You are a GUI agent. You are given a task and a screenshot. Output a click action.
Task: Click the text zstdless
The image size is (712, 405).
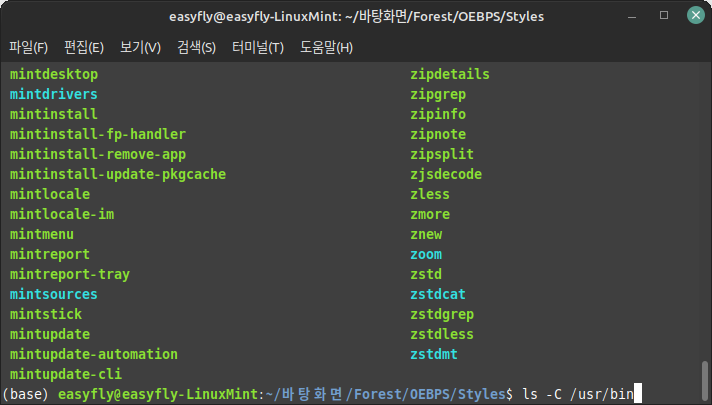pyautogui.click(x=442, y=334)
